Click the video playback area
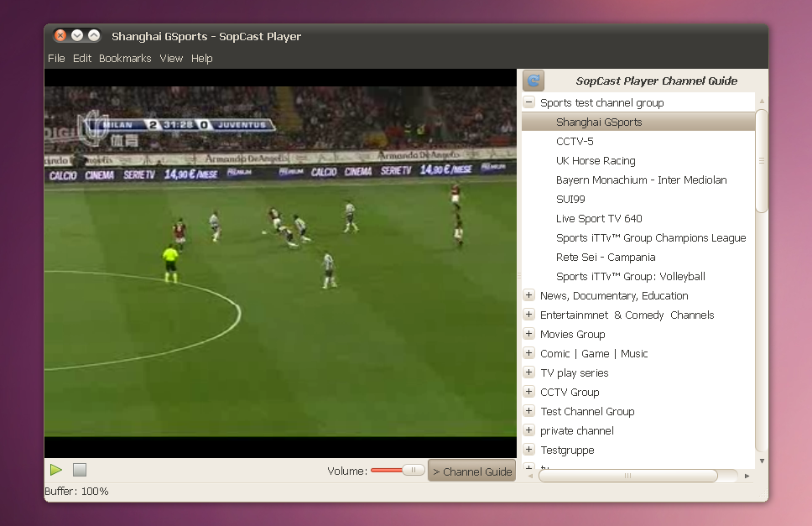 [x=280, y=263]
